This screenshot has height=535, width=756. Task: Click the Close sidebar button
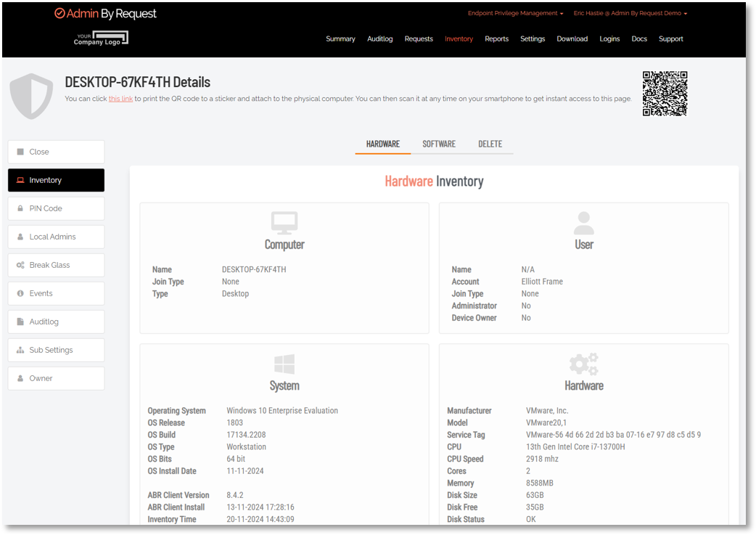coord(56,152)
